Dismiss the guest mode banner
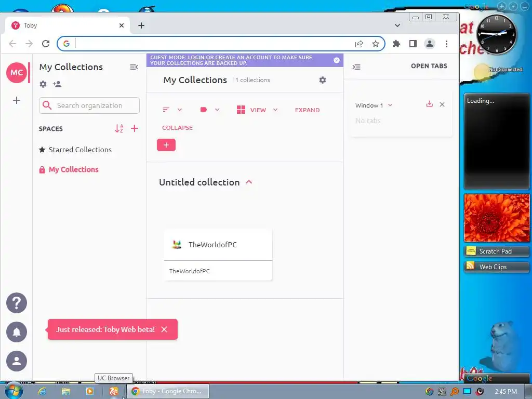 (336, 60)
